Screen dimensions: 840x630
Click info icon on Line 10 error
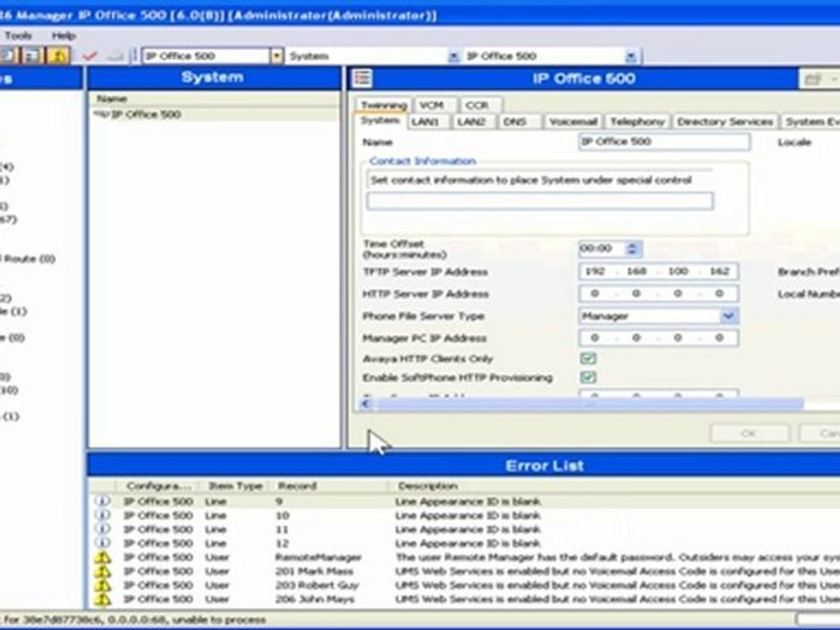tap(102, 514)
